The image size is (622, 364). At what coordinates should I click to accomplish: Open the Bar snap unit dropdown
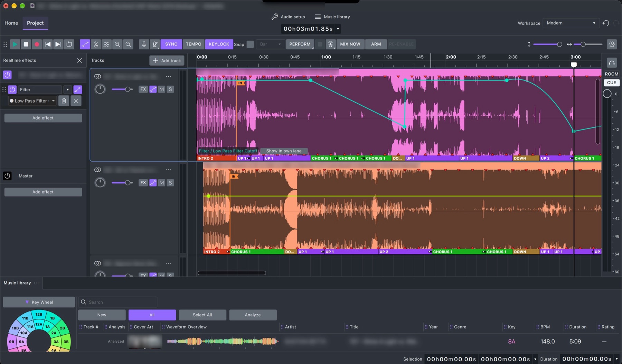click(x=271, y=44)
